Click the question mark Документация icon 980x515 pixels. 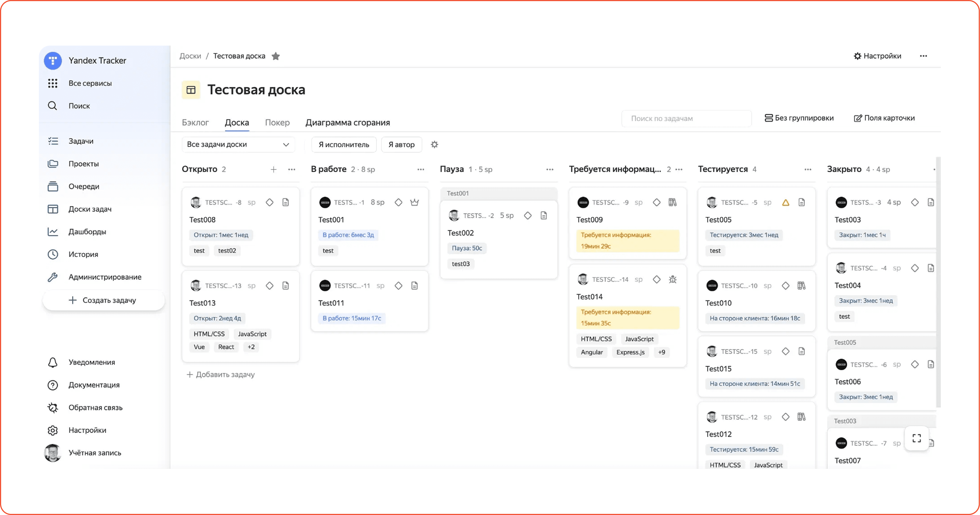pos(53,385)
